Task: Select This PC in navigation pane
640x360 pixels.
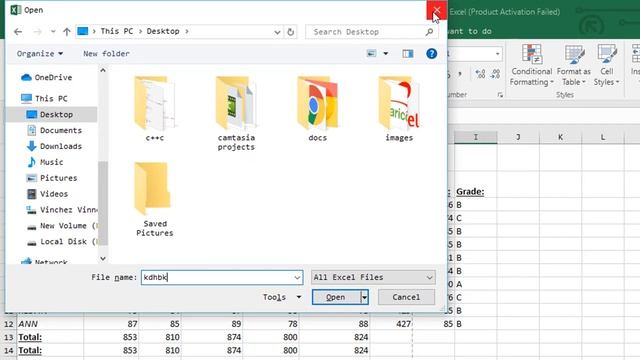Action: 44,98
